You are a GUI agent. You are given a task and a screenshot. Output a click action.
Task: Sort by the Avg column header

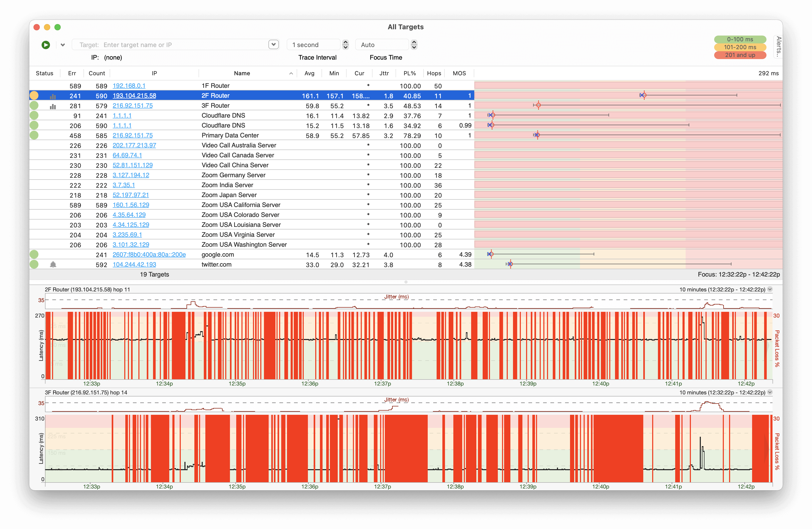click(x=309, y=73)
